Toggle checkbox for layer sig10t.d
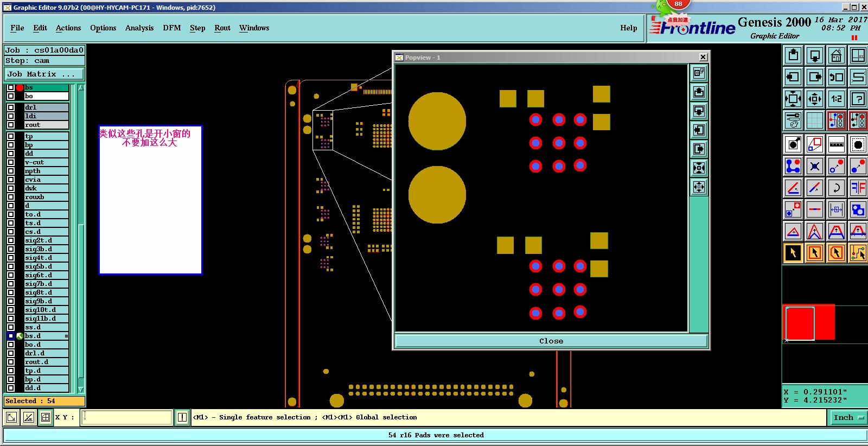The width and height of the screenshot is (868, 446). (x=11, y=310)
